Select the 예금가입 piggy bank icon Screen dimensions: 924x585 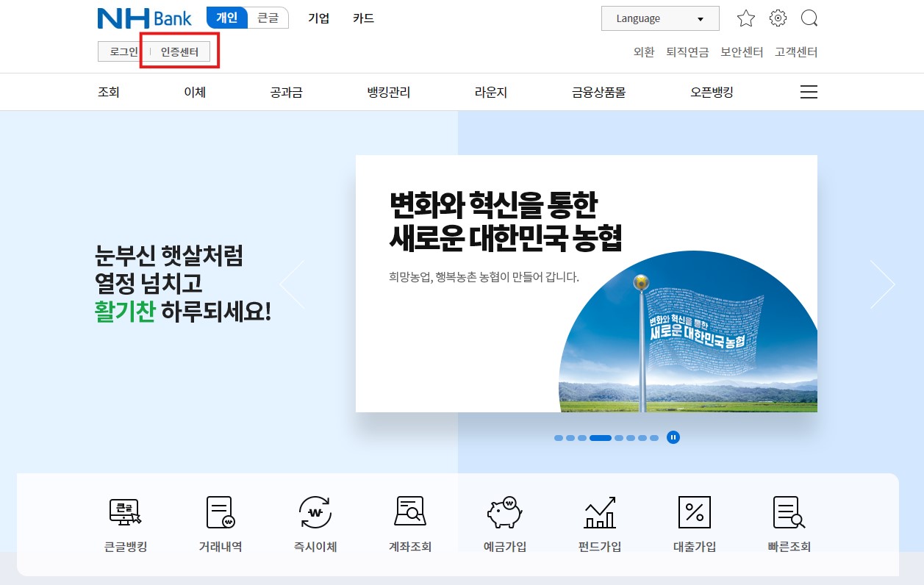point(504,522)
